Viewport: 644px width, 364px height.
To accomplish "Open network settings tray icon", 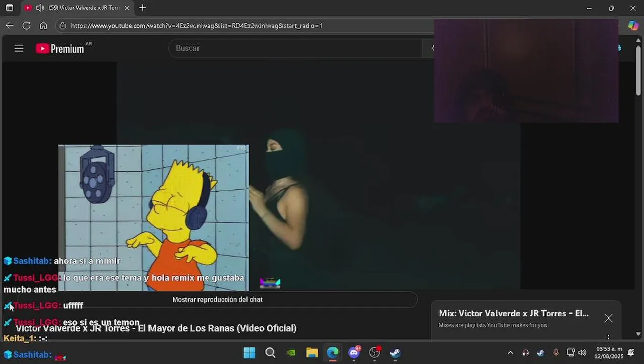I will coord(571,353).
